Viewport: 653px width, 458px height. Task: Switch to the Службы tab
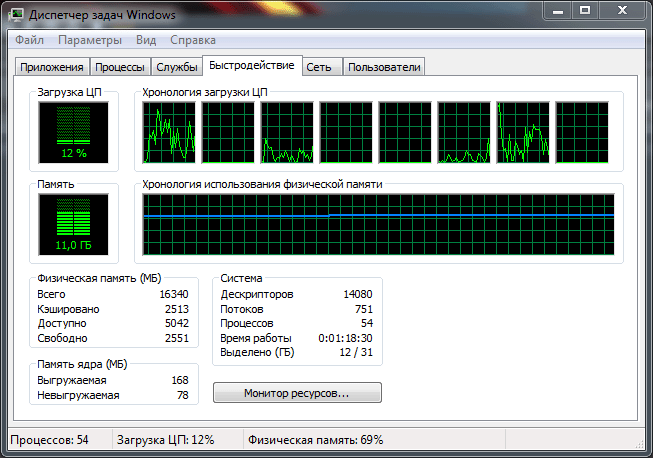point(177,67)
